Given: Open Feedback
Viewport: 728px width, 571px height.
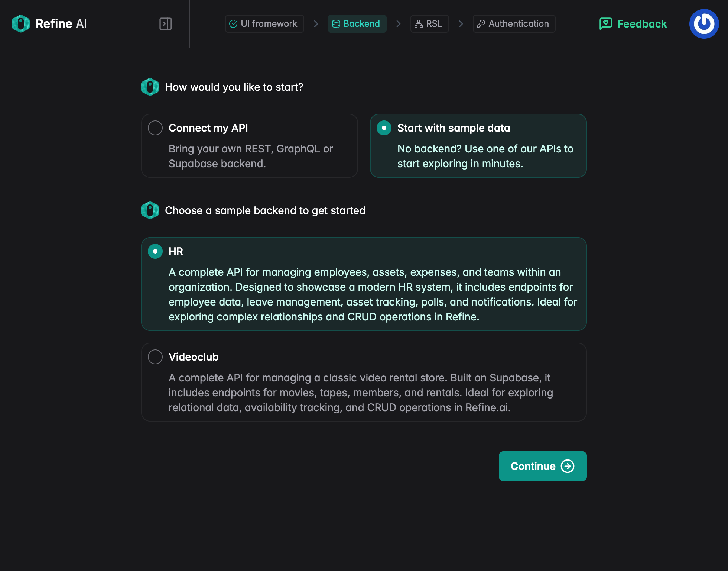Looking at the screenshot, I should [632, 23].
